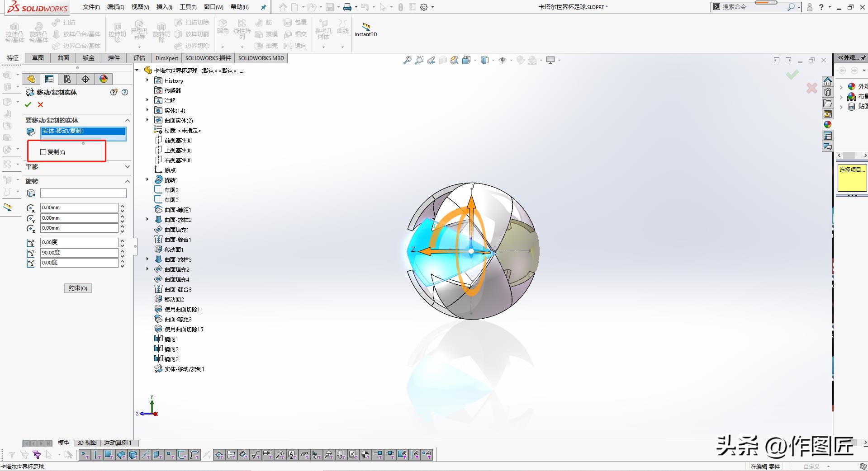Click the Instant3D toolbar icon

pyautogui.click(x=365, y=29)
